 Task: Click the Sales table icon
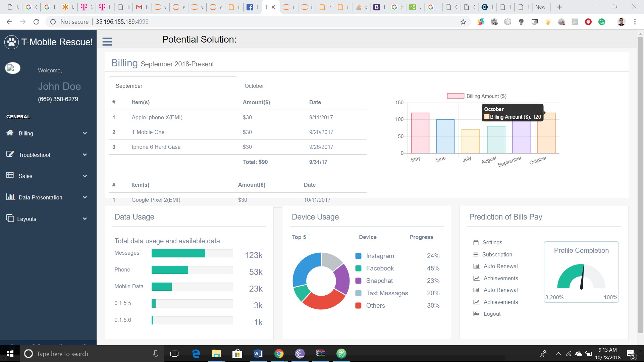click(x=10, y=175)
